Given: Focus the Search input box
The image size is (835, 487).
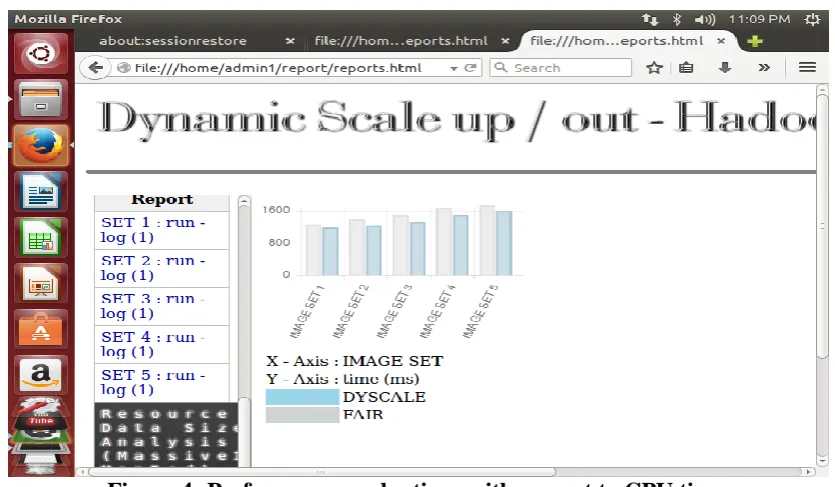Looking at the screenshot, I should click(560, 68).
